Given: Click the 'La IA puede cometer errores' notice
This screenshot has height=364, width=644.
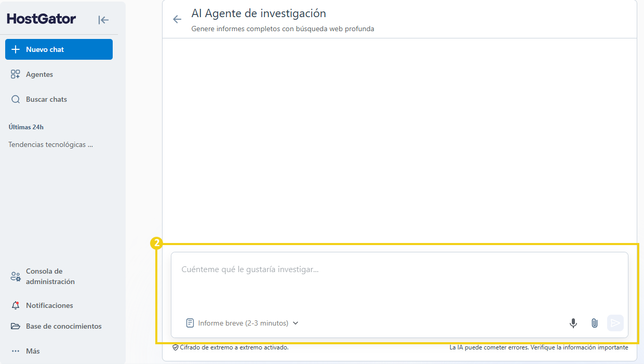Looking at the screenshot, I should tap(539, 347).
